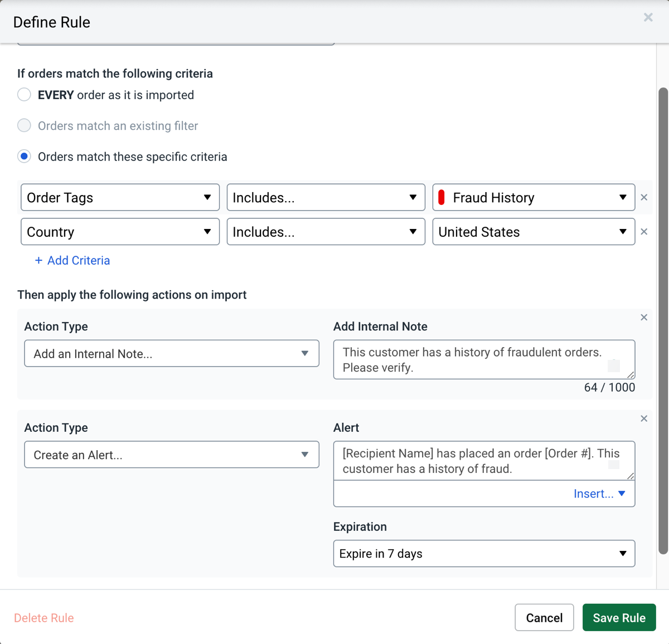Image resolution: width=669 pixels, height=644 pixels.
Task: Delete the Add Internal Note action
Action: click(x=644, y=318)
